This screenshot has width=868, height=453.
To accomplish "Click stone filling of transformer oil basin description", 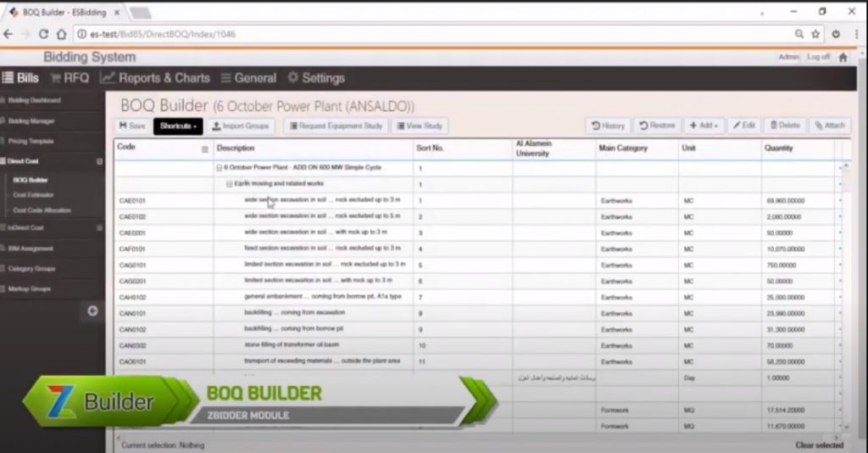I will pos(292,344).
